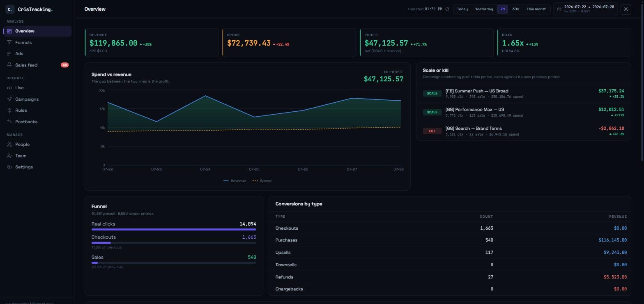This screenshot has width=644, height=304.
Task: Click the Ads list icon
Action: (x=9, y=54)
